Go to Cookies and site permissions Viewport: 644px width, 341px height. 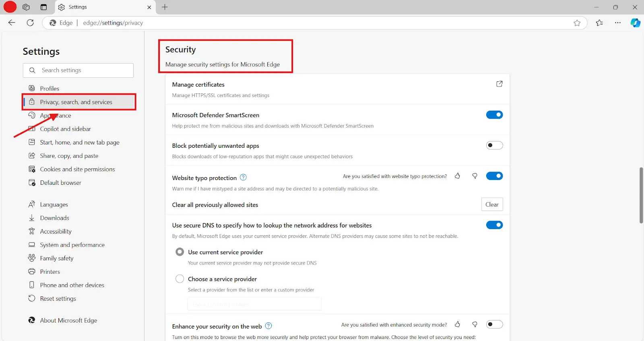[77, 169]
